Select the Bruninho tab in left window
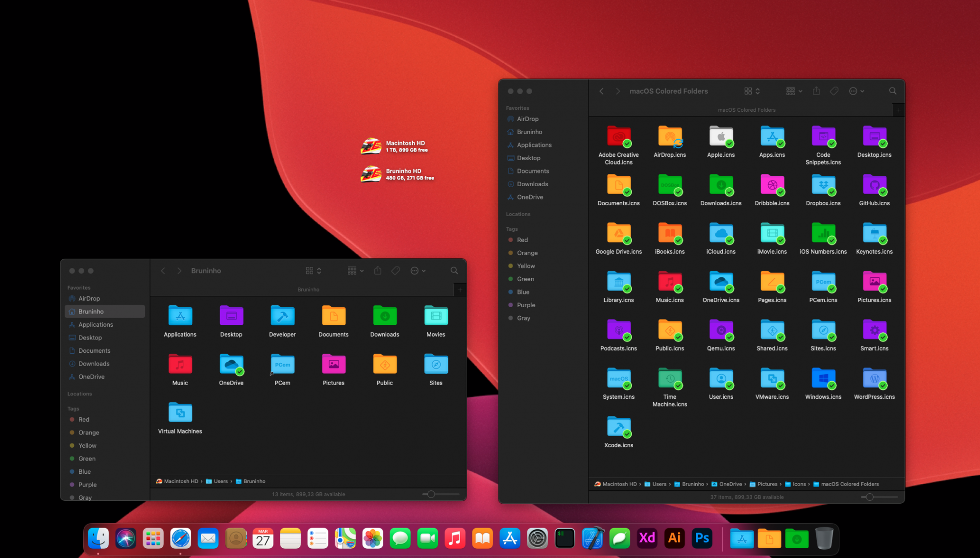The height and width of the screenshot is (558, 980). click(308, 290)
